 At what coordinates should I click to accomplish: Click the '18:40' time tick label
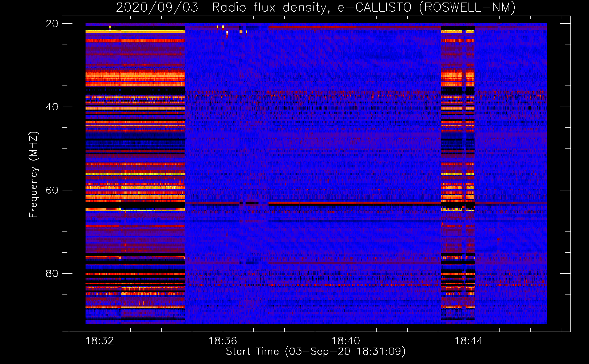tap(346, 341)
